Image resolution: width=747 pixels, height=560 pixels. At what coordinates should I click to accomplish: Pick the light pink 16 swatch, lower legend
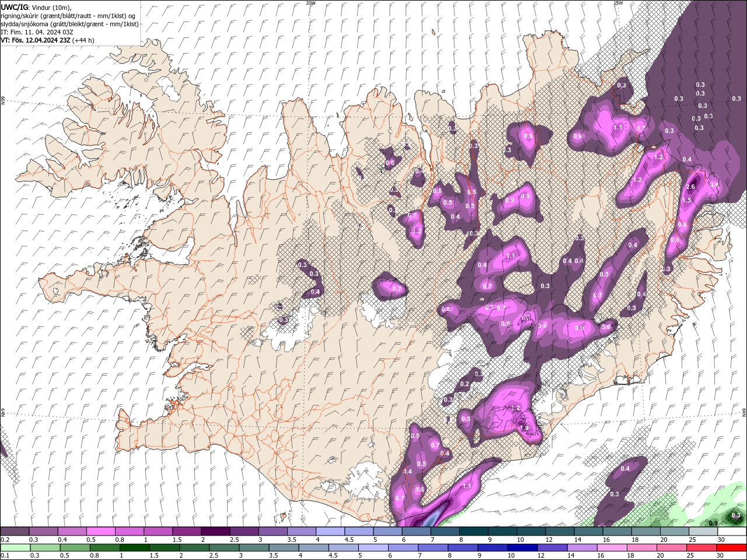(612, 548)
